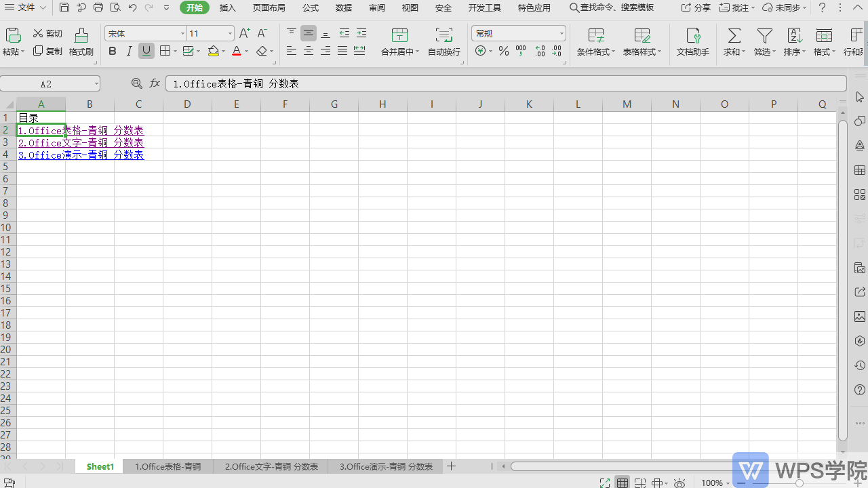Align cell text left
Screen dimensions: 868x488
tap(292, 51)
